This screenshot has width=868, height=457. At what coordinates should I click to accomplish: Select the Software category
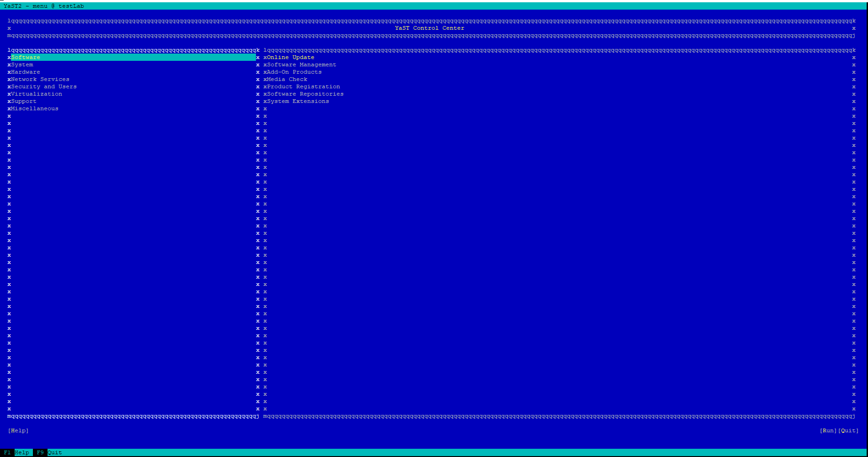(133, 58)
